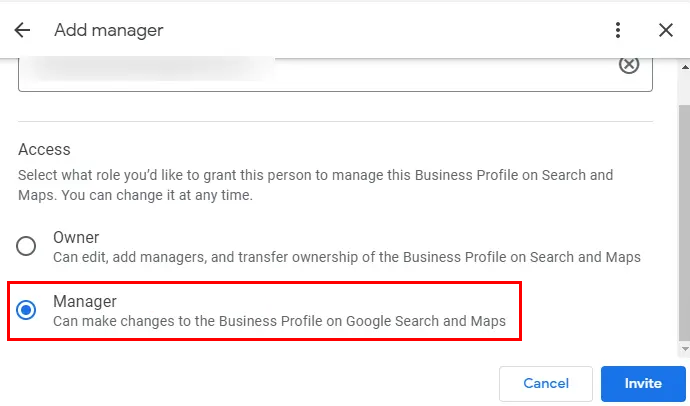Viewport: 690px width, 406px height.
Task: Click the divider line above Access
Action: coord(335,122)
